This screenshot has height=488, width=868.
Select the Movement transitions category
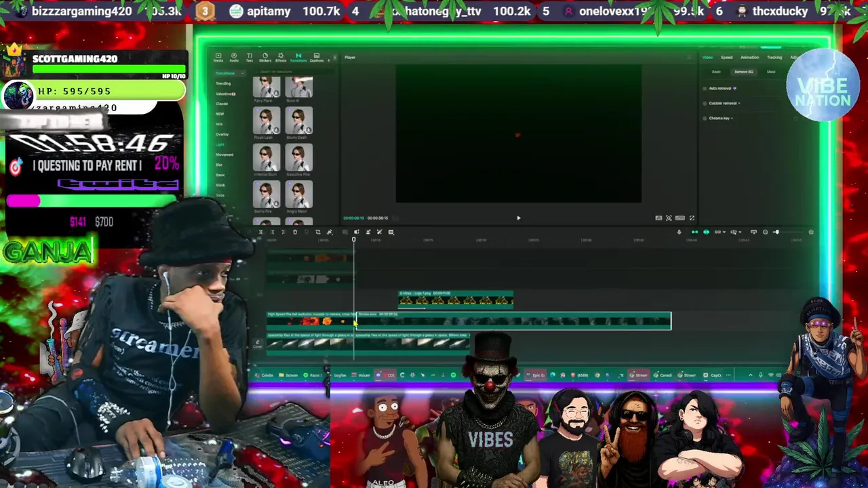click(224, 155)
